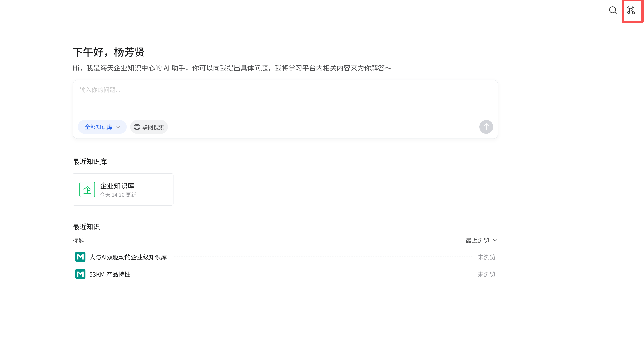Toggle 联网搜索 web search option
The width and height of the screenshot is (644, 364).
149,127
